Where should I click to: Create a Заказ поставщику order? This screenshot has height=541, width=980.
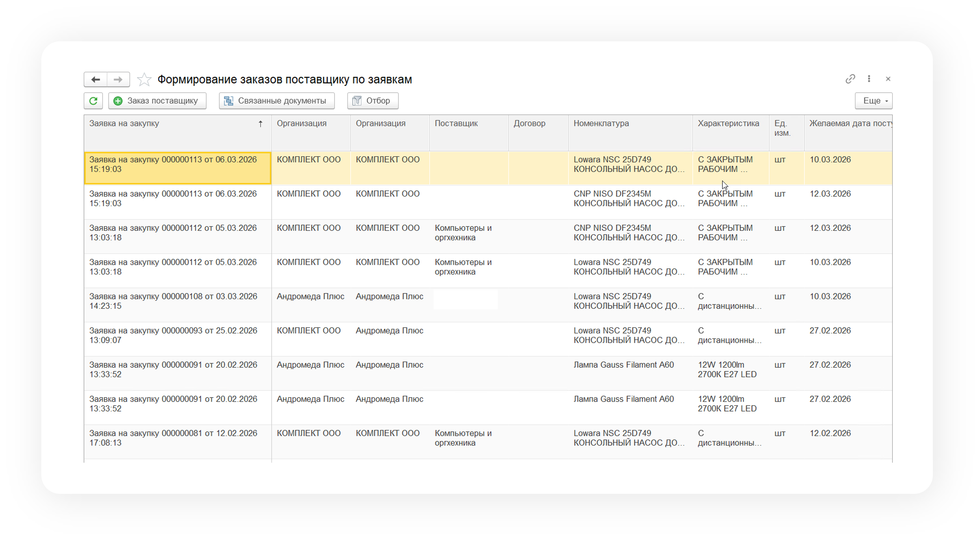(x=157, y=101)
